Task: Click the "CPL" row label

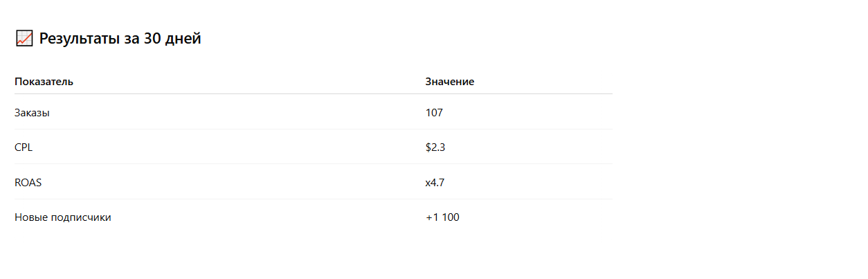Action: tap(24, 147)
